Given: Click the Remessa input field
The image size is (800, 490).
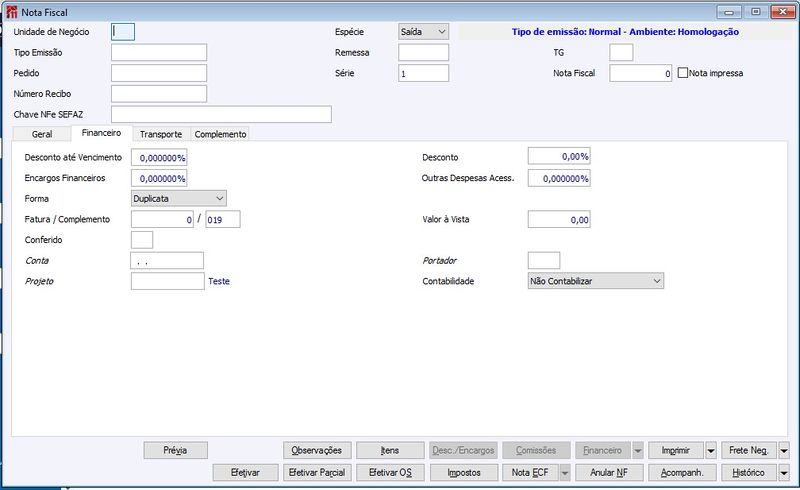Looking at the screenshot, I should 423,52.
